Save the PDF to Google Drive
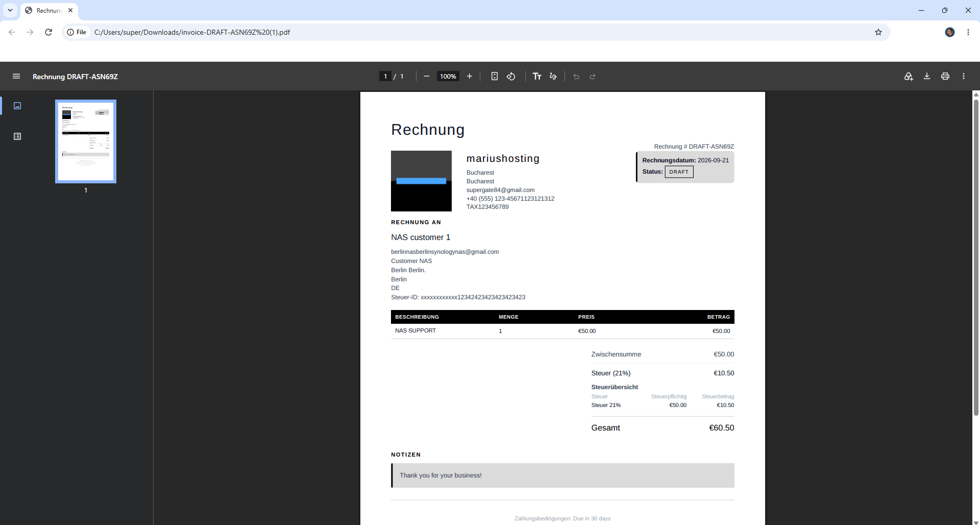The width and height of the screenshot is (980, 525). pyautogui.click(x=909, y=76)
